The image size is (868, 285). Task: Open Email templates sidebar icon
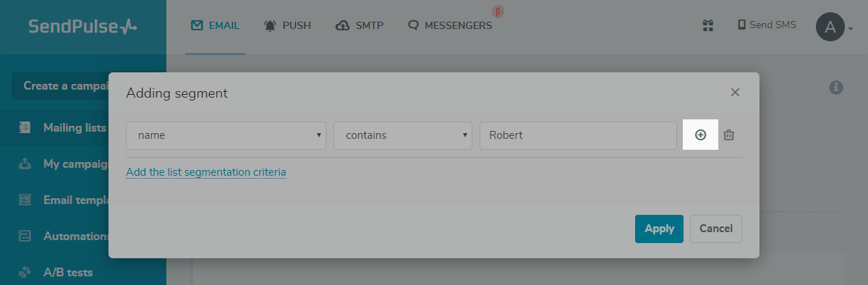[25, 200]
